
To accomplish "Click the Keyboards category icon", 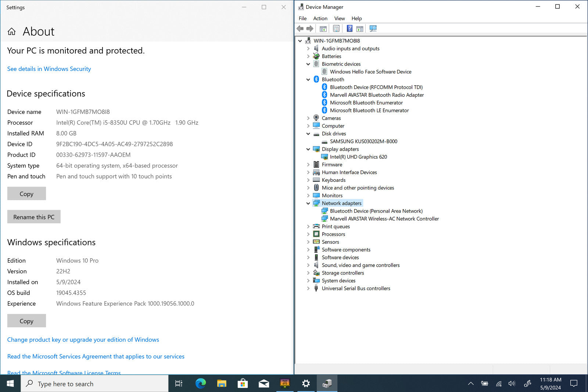I will pyautogui.click(x=316, y=180).
